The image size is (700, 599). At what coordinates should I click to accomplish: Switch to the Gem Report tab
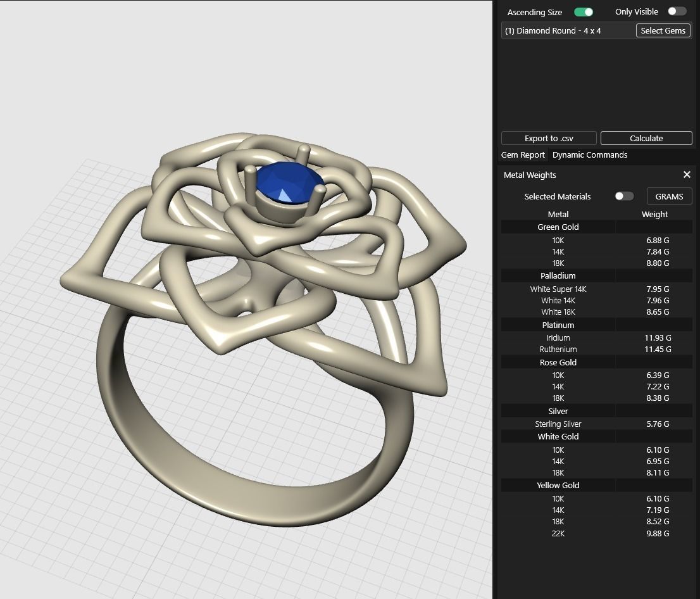click(523, 154)
